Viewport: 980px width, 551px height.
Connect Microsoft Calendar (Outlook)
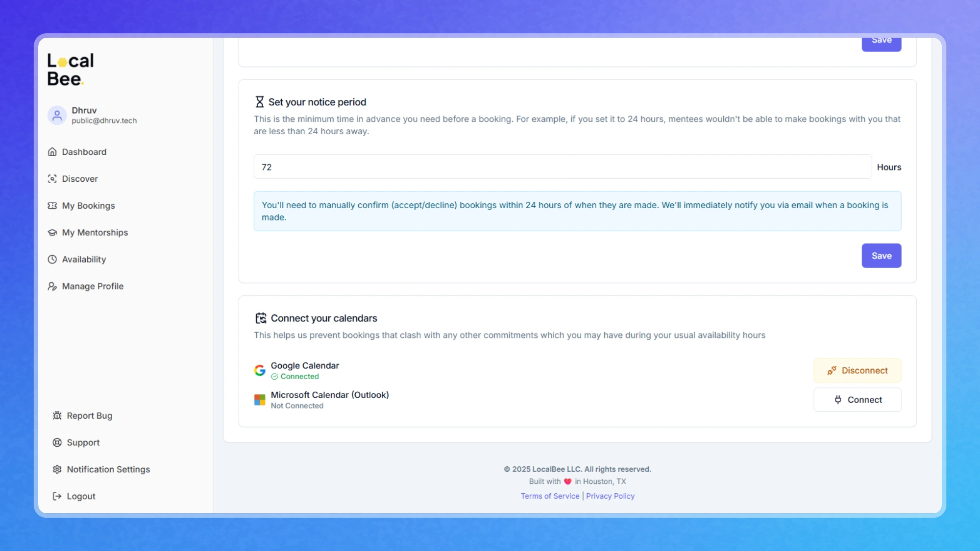click(x=857, y=400)
